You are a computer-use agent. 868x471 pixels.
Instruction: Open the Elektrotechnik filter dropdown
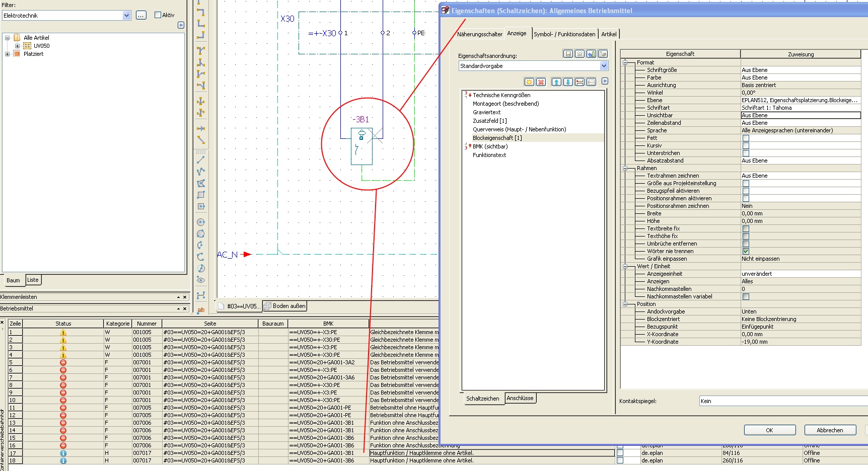(126, 16)
